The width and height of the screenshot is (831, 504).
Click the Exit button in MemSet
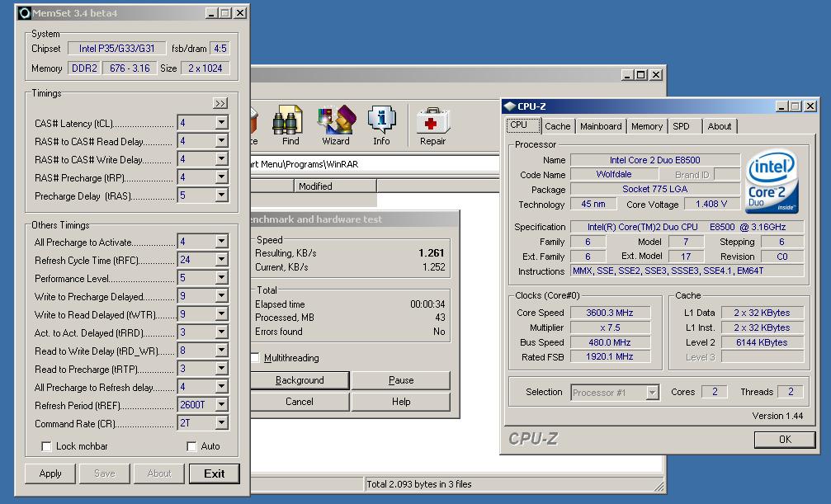(x=214, y=473)
